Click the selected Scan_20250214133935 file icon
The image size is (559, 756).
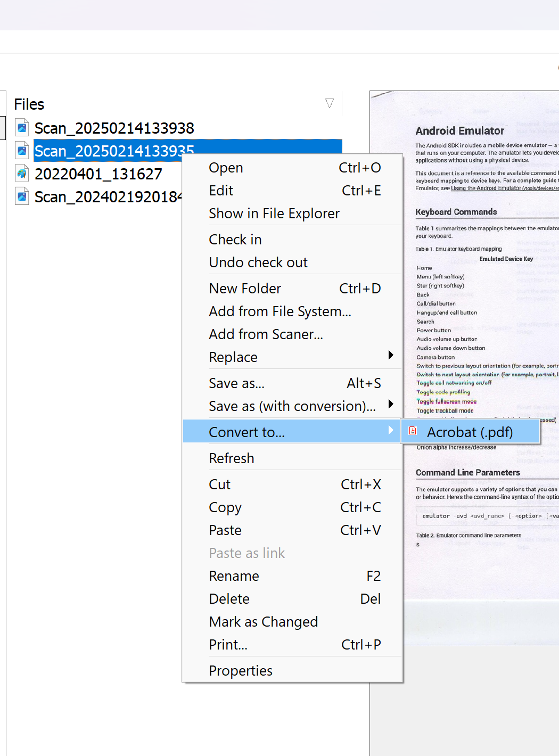22,151
